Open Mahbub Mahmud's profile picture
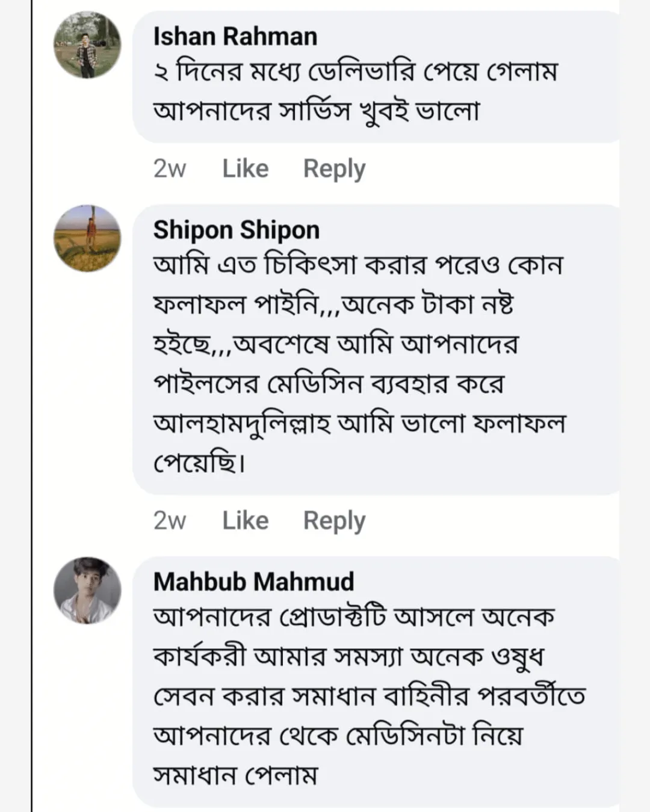This screenshot has width=650, height=812. tap(87, 590)
